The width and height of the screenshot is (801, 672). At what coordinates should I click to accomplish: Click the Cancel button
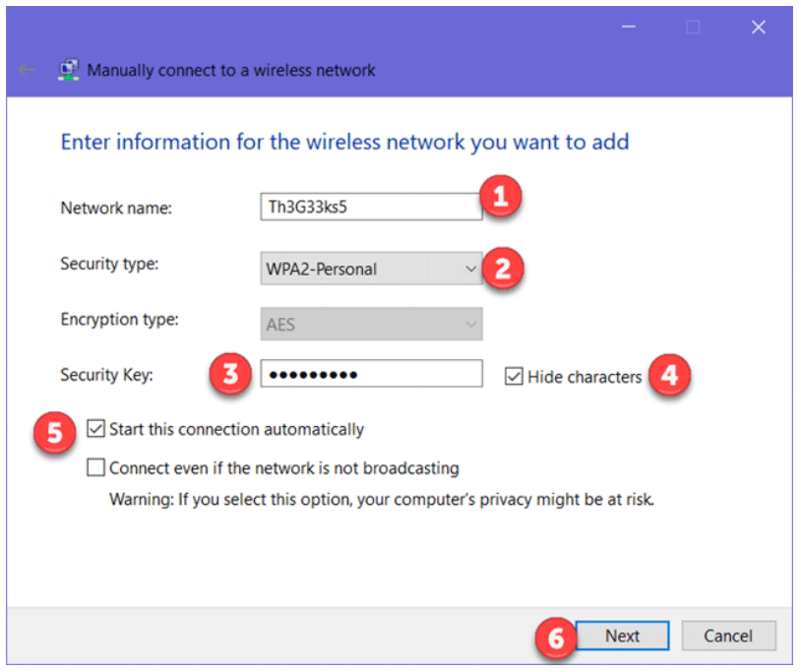tap(728, 636)
